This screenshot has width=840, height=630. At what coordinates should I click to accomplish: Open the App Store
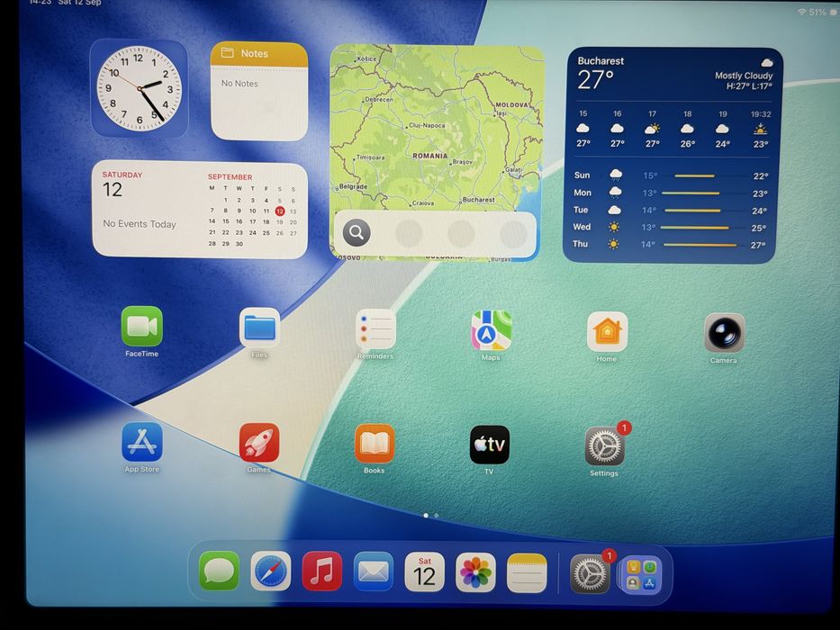(142, 442)
